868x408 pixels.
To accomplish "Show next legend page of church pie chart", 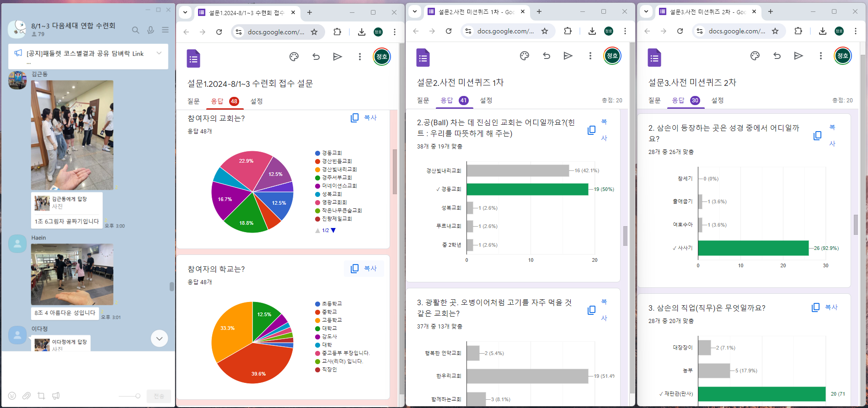I will tap(333, 231).
